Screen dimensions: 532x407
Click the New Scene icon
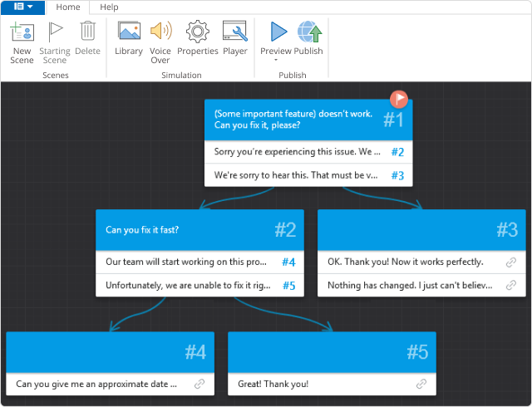[x=22, y=32]
